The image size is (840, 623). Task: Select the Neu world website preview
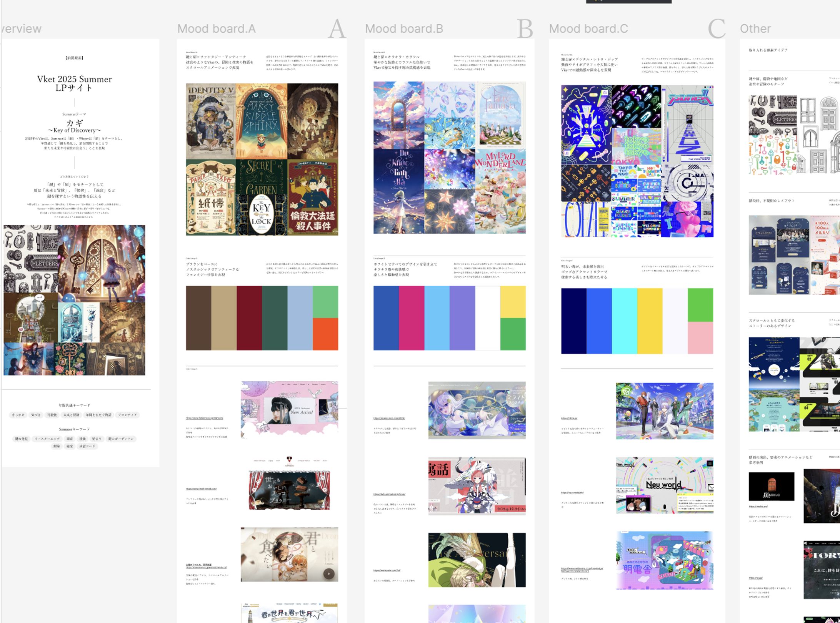click(665, 485)
